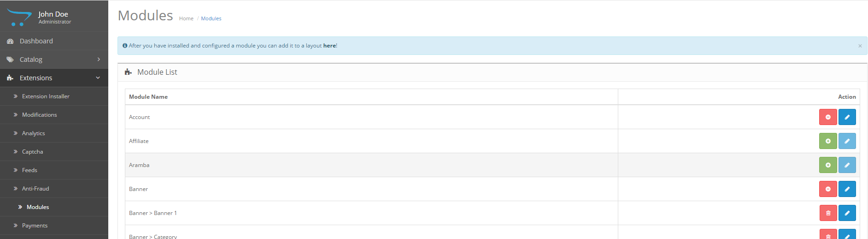Click the OpenCart cart logo
This screenshot has width=868, height=239.
coord(19,18)
